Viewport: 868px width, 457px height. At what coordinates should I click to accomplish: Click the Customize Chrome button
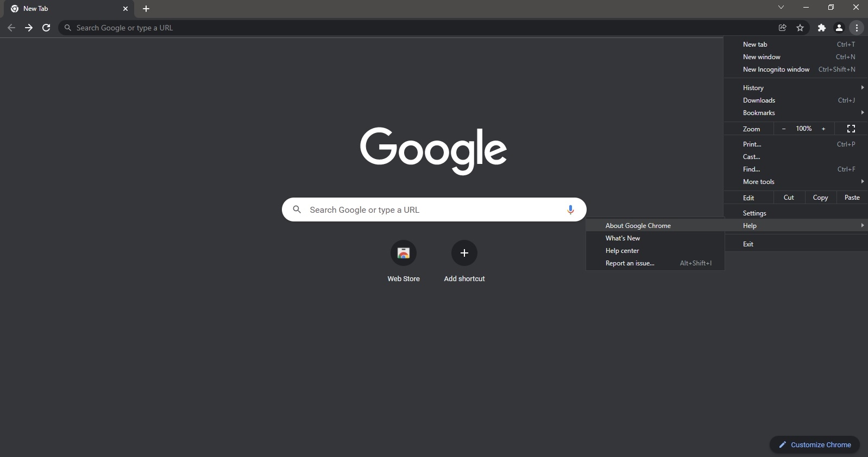tap(815, 445)
